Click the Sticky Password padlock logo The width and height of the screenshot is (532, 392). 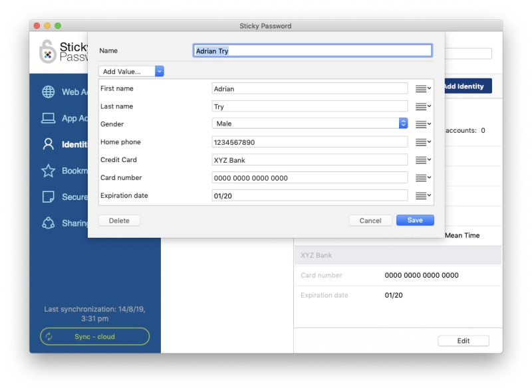pyautogui.click(x=47, y=52)
